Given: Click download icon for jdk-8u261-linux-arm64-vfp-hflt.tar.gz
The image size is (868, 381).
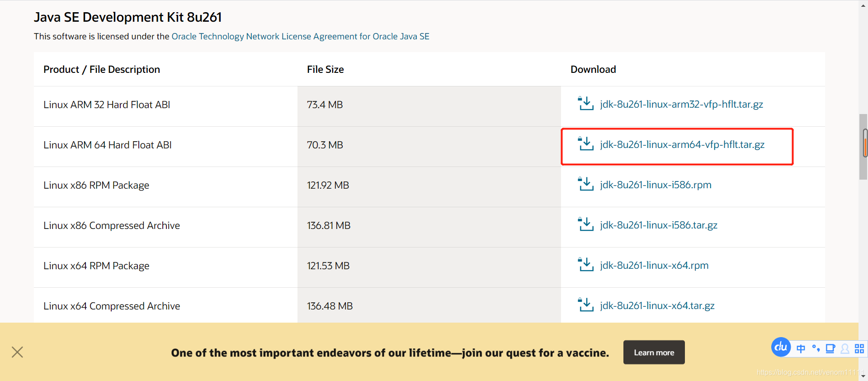Looking at the screenshot, I should click(586, 143).
